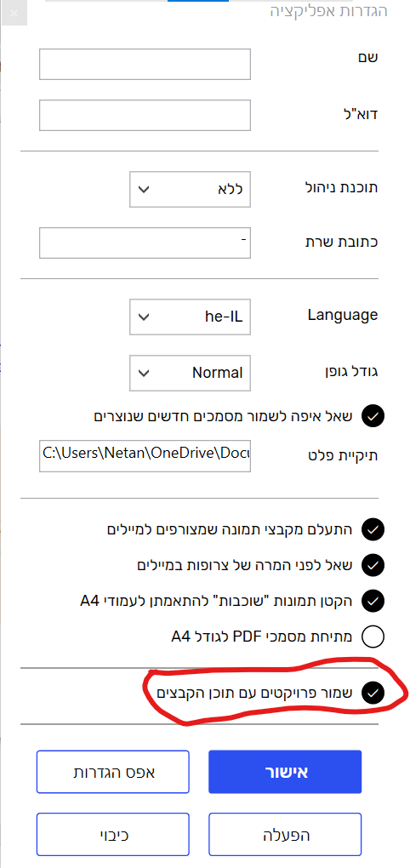The height and width of the screenshot is (868, 410).
Task: Focus the 'דוא"ל' email input field
Action: click(145, 115)
